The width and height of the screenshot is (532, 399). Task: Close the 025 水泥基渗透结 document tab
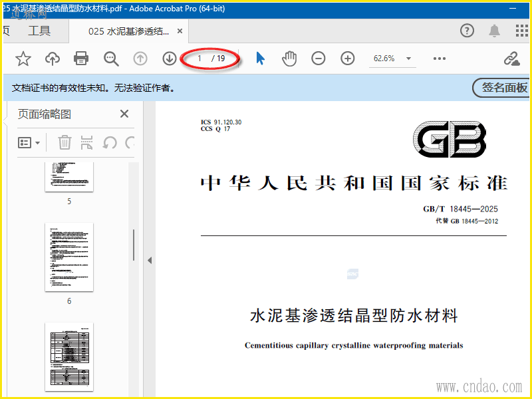coord(180,31)
